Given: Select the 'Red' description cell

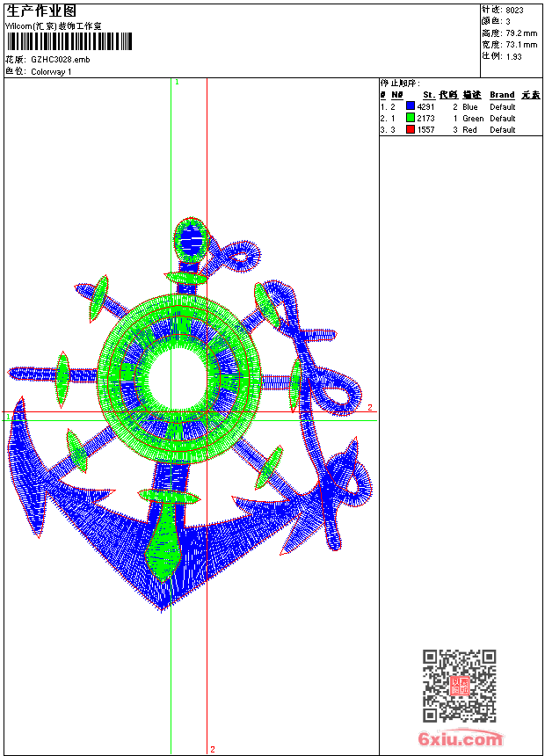Looking at the screenshot, I should point(469,130).
